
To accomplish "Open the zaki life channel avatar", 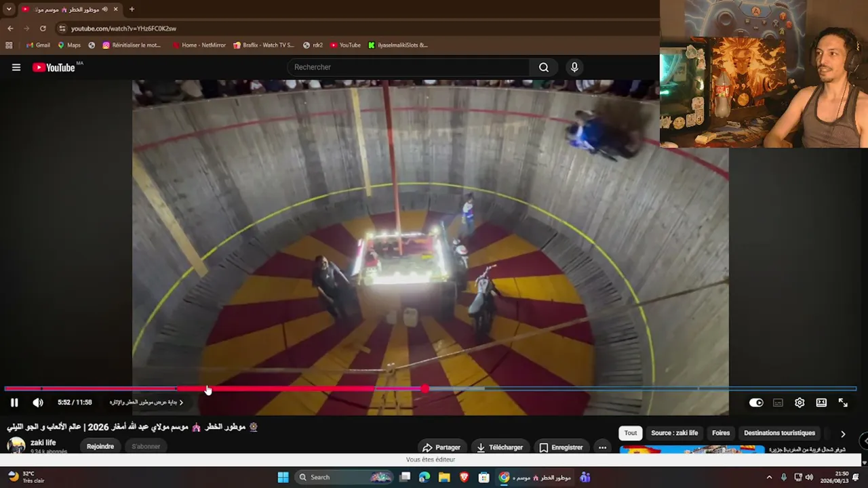I will (16, 445).
